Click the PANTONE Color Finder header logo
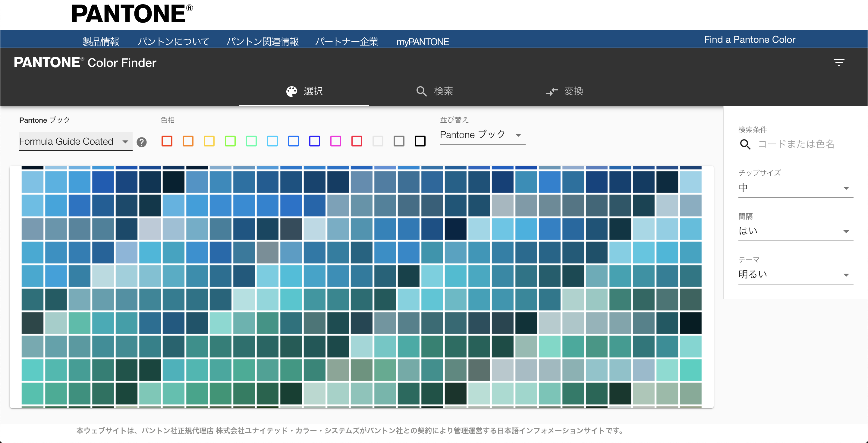This screenshot has height=443, width=868. [x=84, y=63]
